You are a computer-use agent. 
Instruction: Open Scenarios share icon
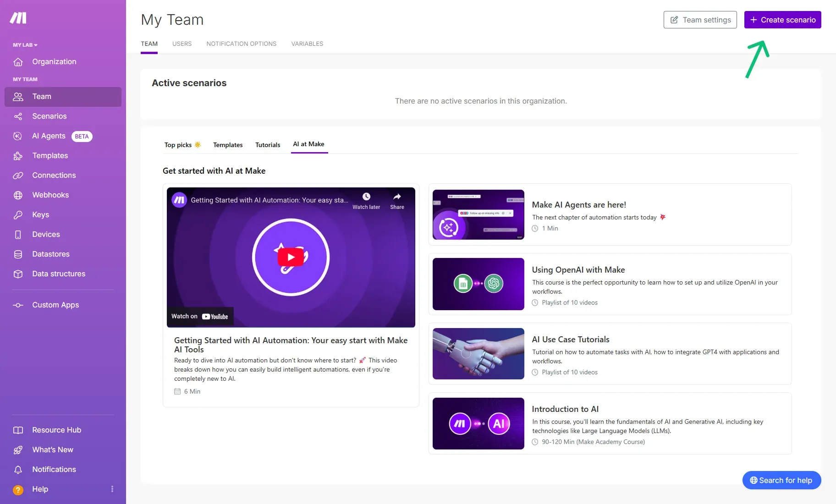(x=18, y=116)
